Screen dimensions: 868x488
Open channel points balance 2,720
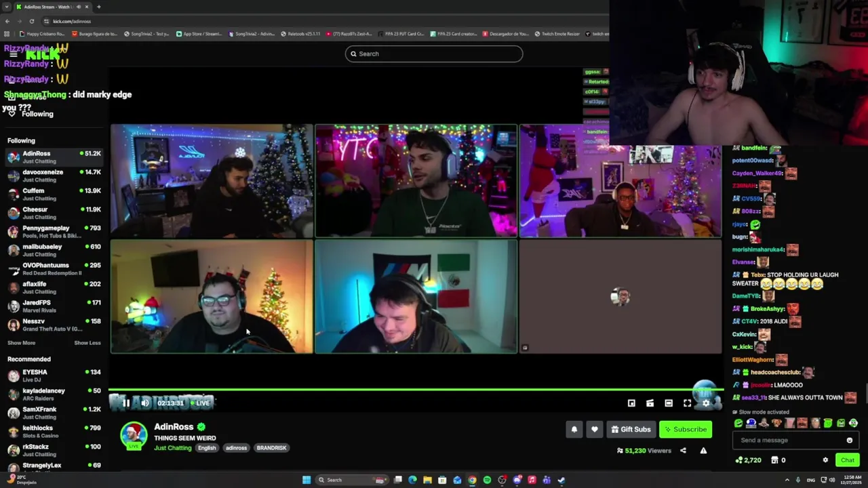point(749,460)
